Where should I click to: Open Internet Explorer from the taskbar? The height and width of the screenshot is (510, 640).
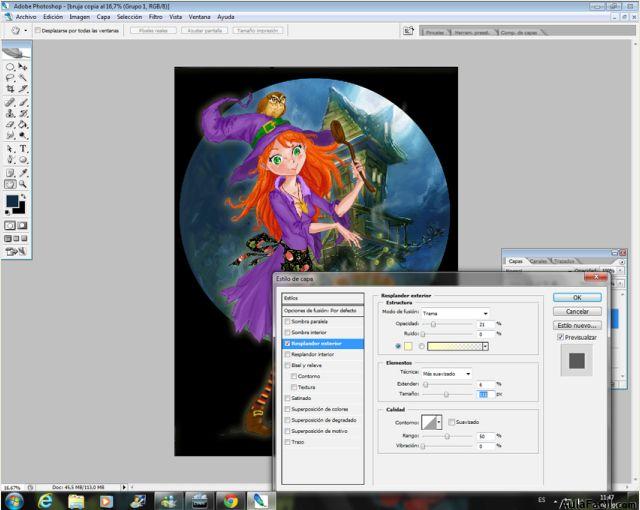(45, 501)
